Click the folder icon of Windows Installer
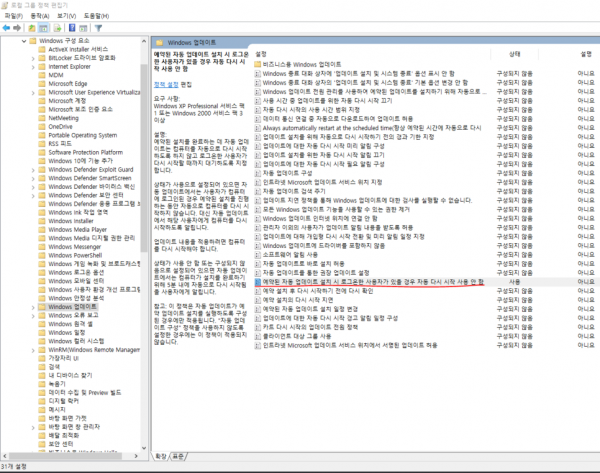Screen dimensions: 600x473 tap(42, 221)
